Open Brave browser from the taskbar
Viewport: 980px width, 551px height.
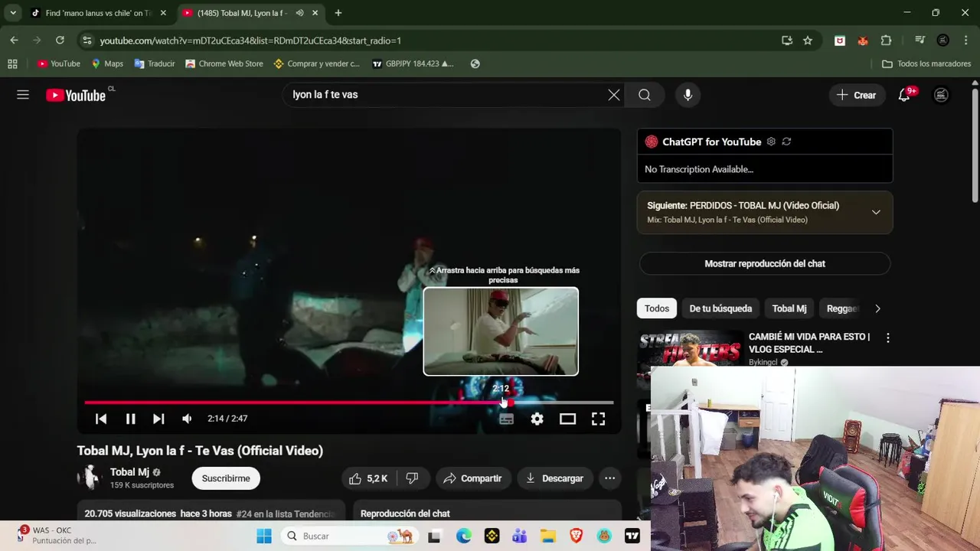point(576,536)
